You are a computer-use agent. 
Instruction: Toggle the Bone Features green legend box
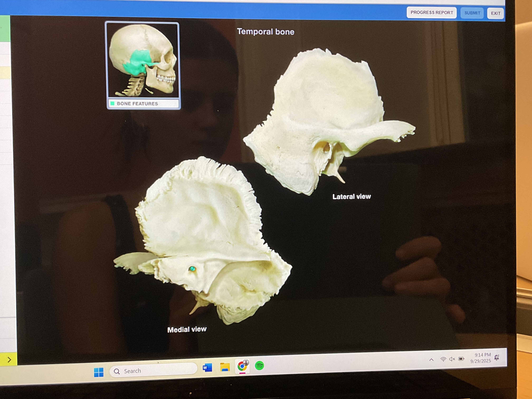pyautogui.click(x=112, y=104)
